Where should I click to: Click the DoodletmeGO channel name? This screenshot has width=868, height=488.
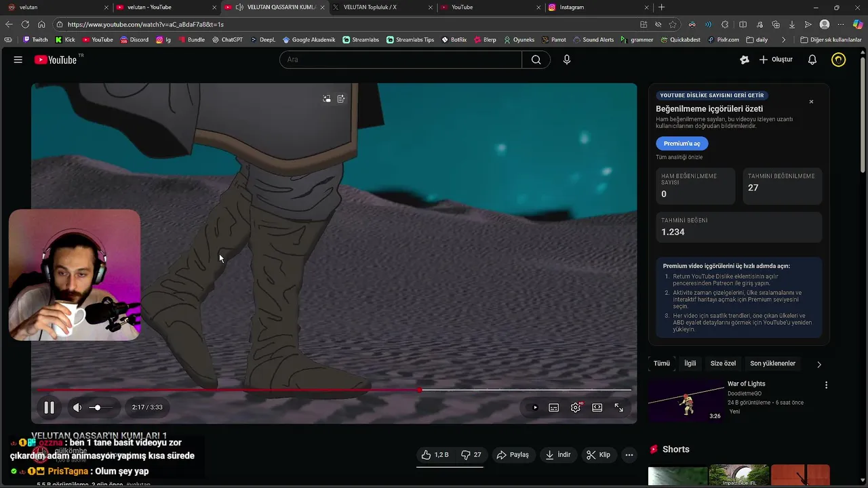pos(744,394)
